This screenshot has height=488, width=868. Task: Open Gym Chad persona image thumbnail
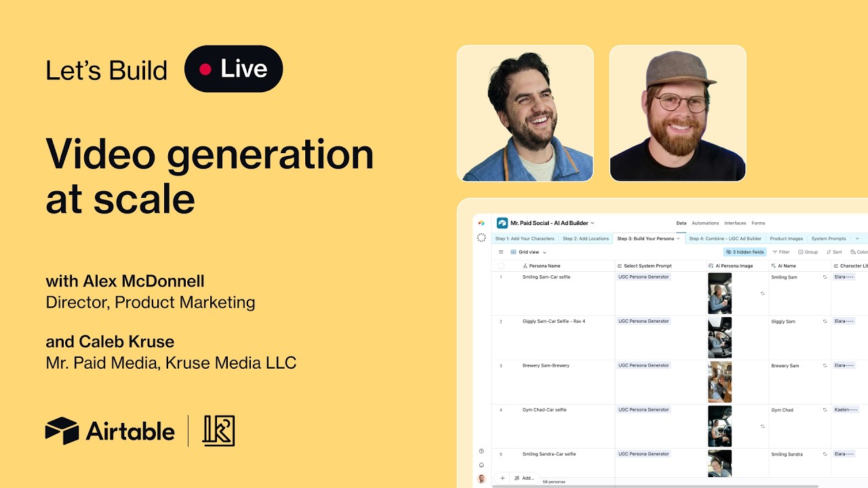tap(720, 426)
